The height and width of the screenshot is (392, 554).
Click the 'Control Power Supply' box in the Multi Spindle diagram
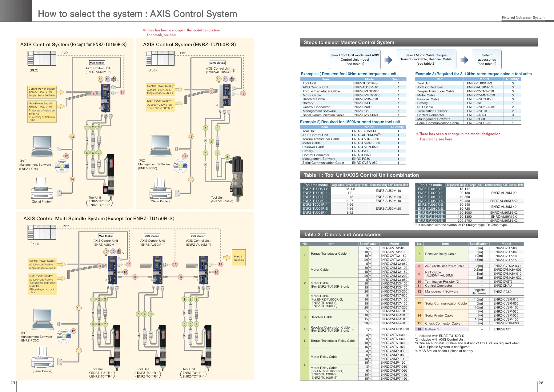point(42,264)
